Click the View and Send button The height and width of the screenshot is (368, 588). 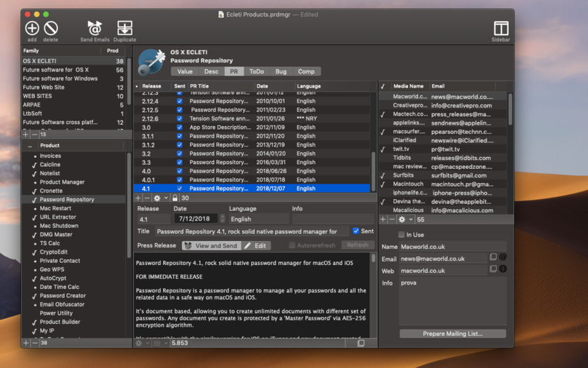[x=211, y=246]
